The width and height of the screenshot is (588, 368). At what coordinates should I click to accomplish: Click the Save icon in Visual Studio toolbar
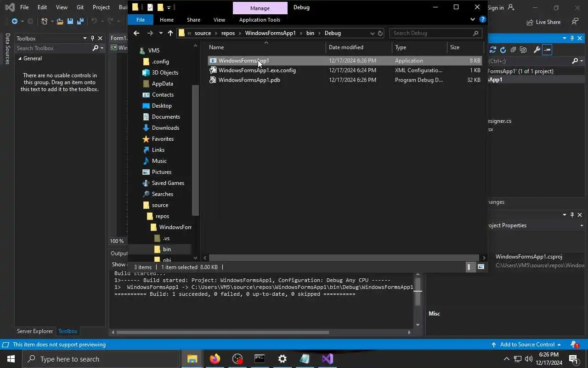tap(70, 21)
